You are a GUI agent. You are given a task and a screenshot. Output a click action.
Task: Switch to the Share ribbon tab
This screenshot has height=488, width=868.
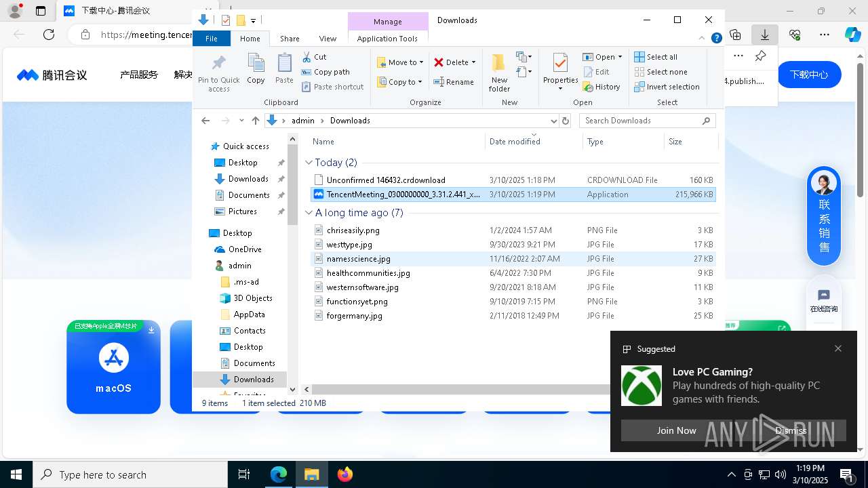(290, 39)
